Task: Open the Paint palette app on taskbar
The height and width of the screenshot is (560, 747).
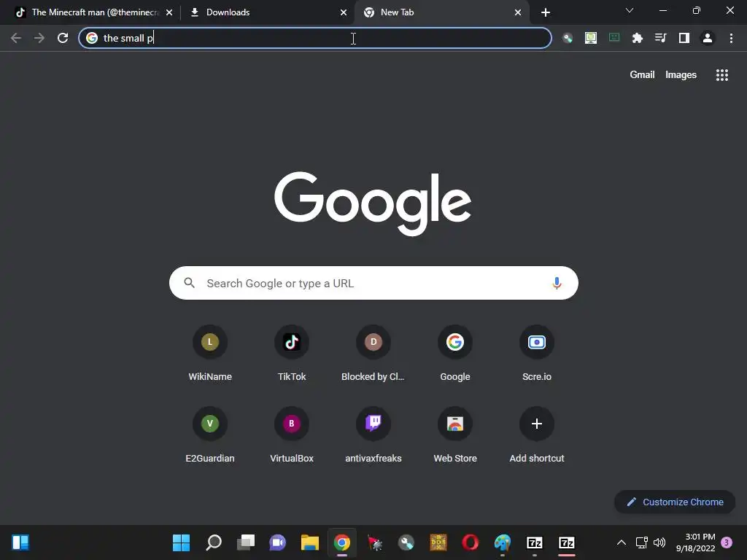Action: (x=502, y=542)
